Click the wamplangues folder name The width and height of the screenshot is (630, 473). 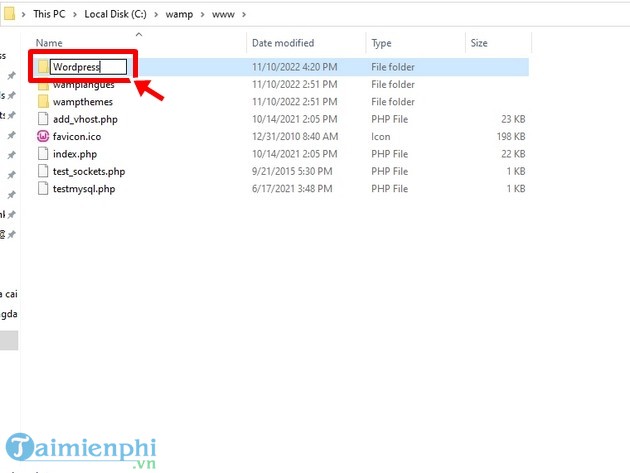tap(84, 85)
